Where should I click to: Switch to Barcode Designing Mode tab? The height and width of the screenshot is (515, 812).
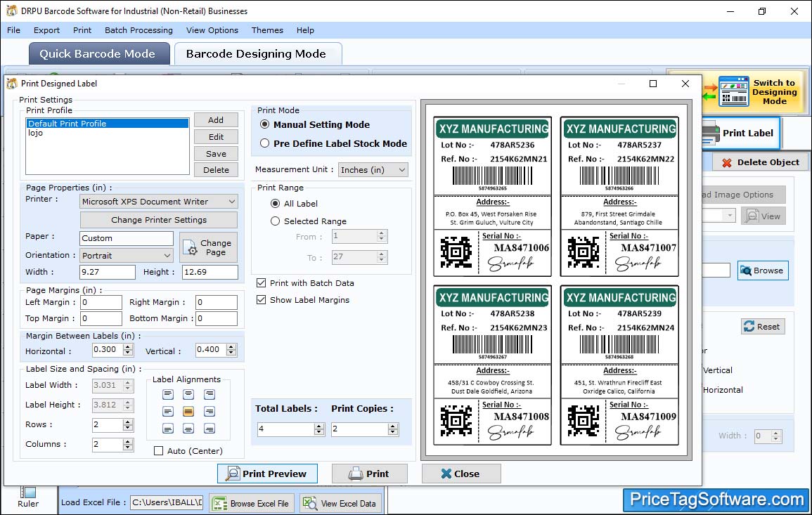point(258,54)
